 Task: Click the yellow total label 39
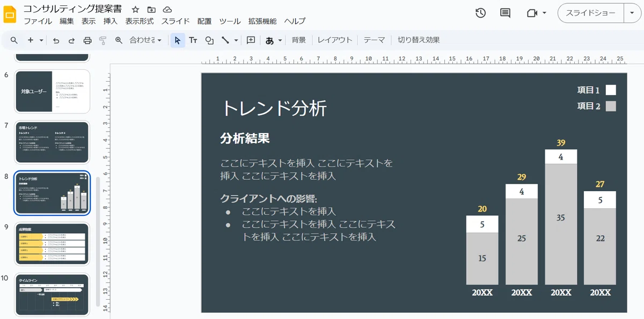[561, 143]
